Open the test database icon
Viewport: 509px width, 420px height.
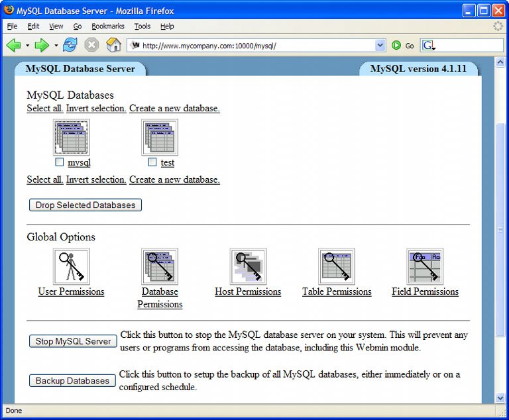pyautogui.click(x=160, y=137)
